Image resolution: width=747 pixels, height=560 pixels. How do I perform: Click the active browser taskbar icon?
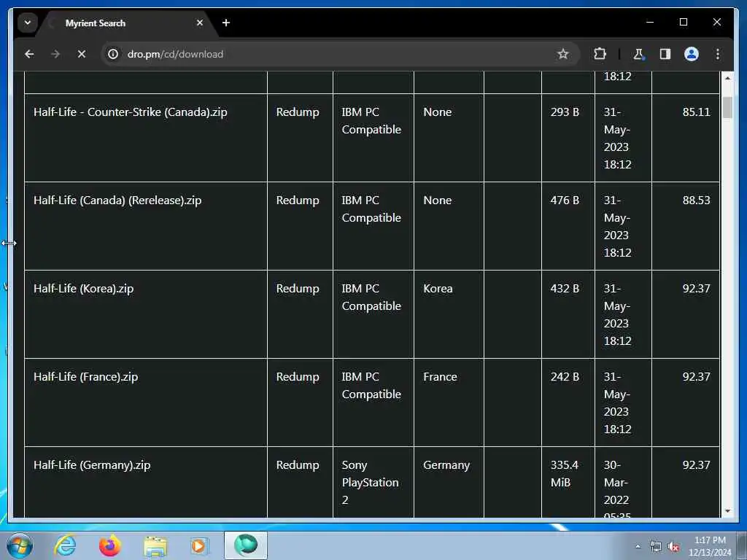pyautogui.click(x=246, y=545)
